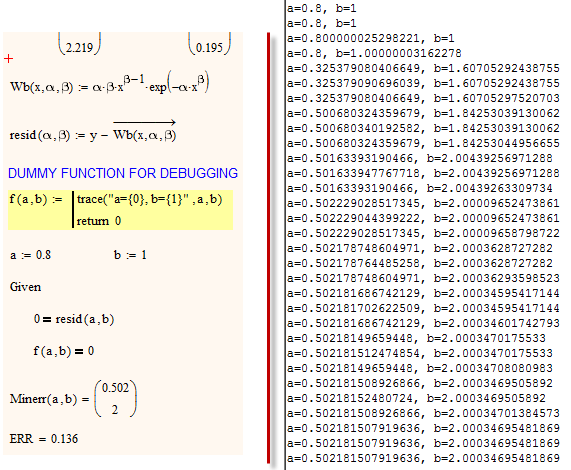Screen dimensions: 571x470
Task: Click trace line a=0.800000025298221, b=1
Action: click(371, 38)
